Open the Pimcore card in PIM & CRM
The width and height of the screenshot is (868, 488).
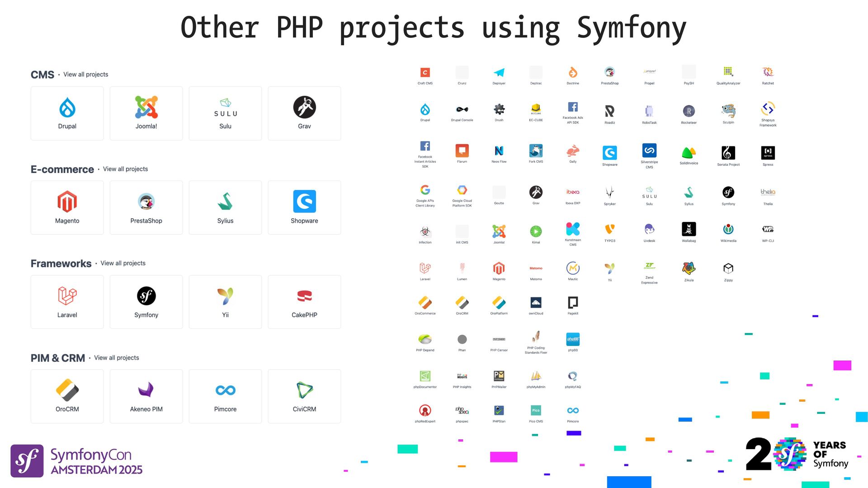(225, 396)
